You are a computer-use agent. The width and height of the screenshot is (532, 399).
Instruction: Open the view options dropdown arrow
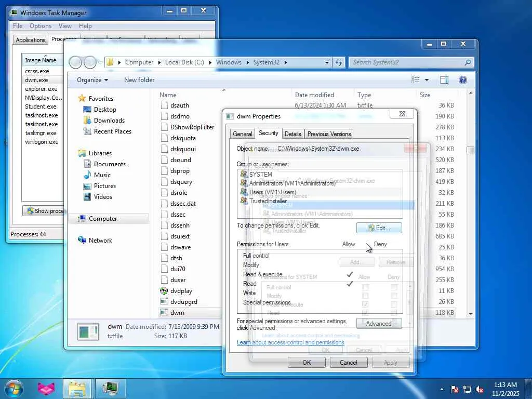click(427, 80)
